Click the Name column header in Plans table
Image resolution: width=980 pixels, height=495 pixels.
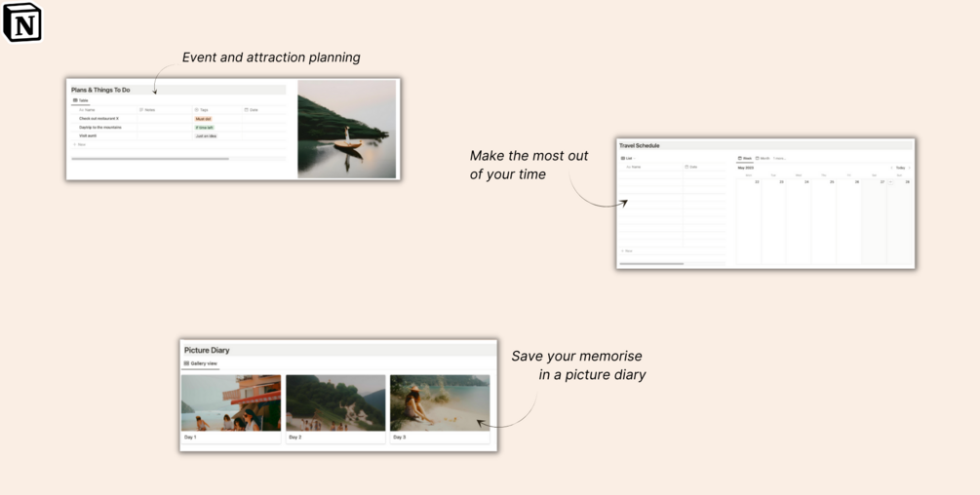(x=88, y=110)
